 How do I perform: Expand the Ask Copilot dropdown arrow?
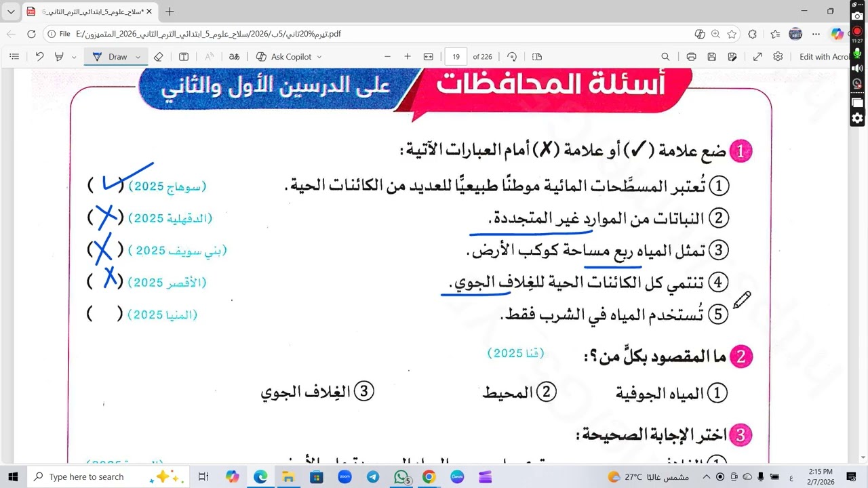tap(319, 57)
